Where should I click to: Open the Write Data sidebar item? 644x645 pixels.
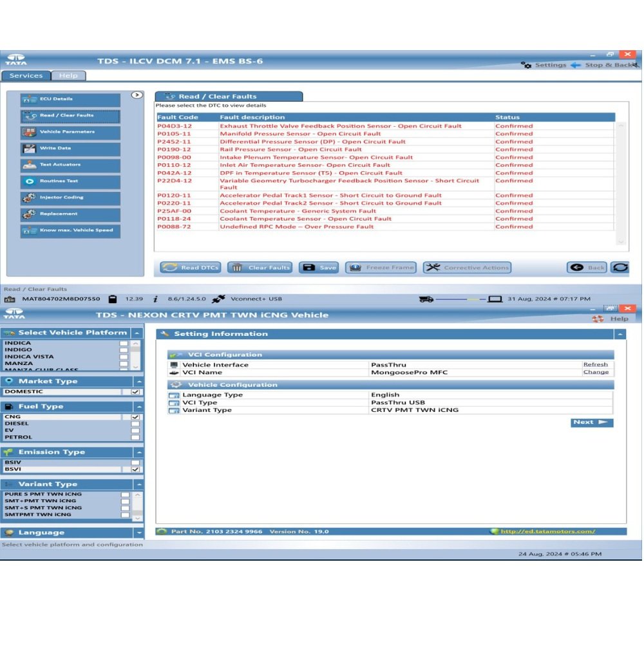pos(70,149)
